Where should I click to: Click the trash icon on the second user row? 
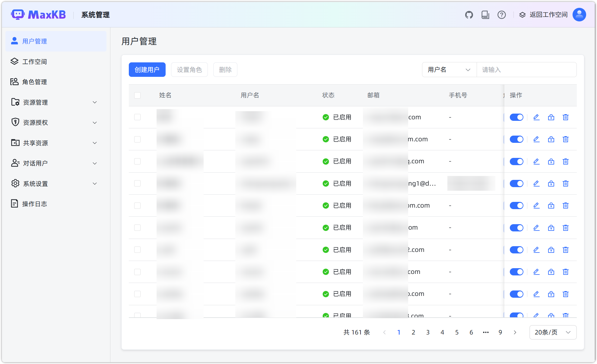coord(565,139)
